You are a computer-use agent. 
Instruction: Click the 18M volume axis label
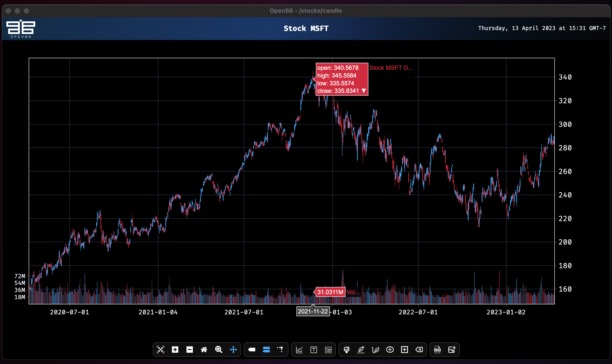tap(20, 297)
